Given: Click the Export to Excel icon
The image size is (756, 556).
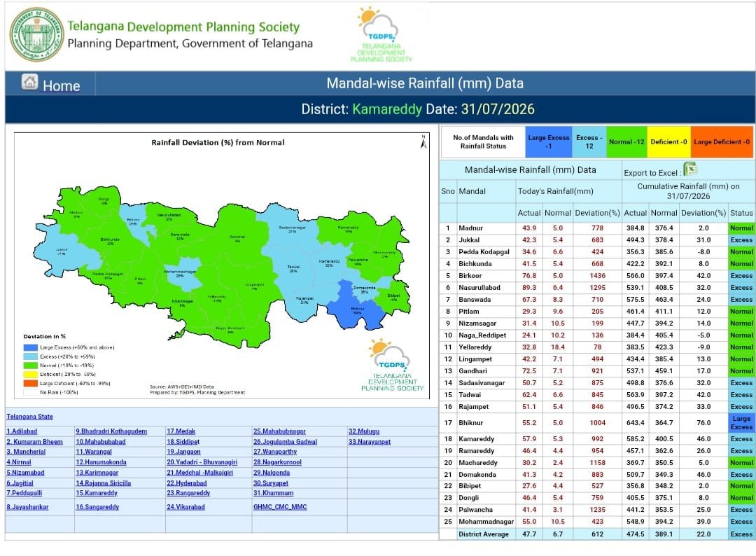Looking at the screenshot, I should pyautogui.click(x=690, y=169).
